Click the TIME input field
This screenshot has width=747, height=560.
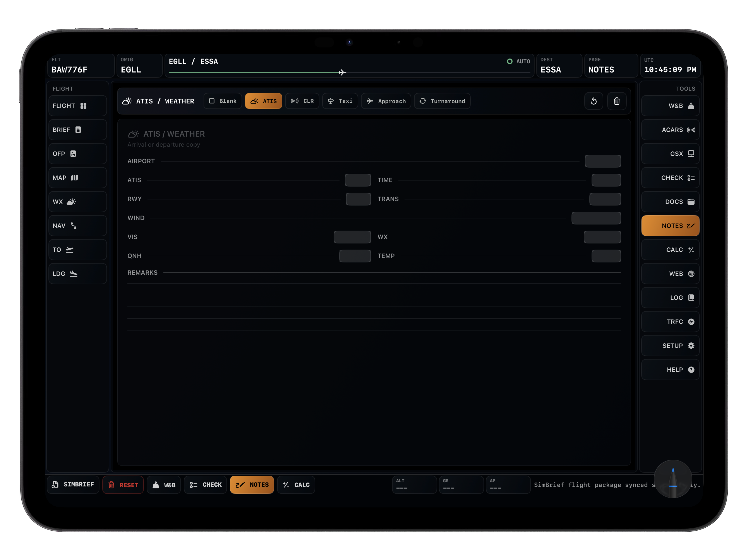tap(606, 180)
